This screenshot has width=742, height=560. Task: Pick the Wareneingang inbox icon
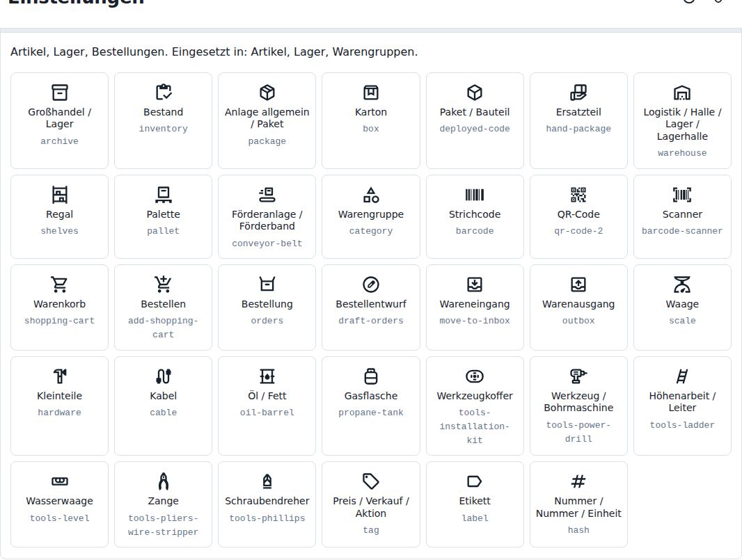(475, 285)
